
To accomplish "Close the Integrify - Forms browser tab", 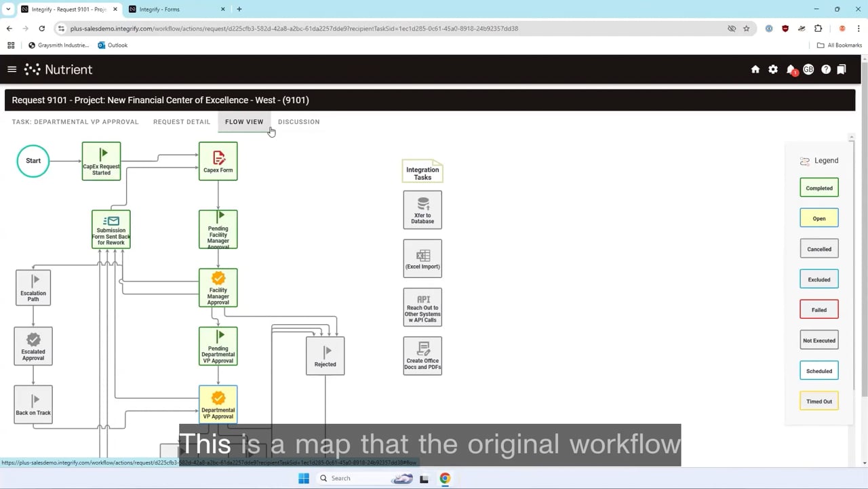I will point(223,9).
